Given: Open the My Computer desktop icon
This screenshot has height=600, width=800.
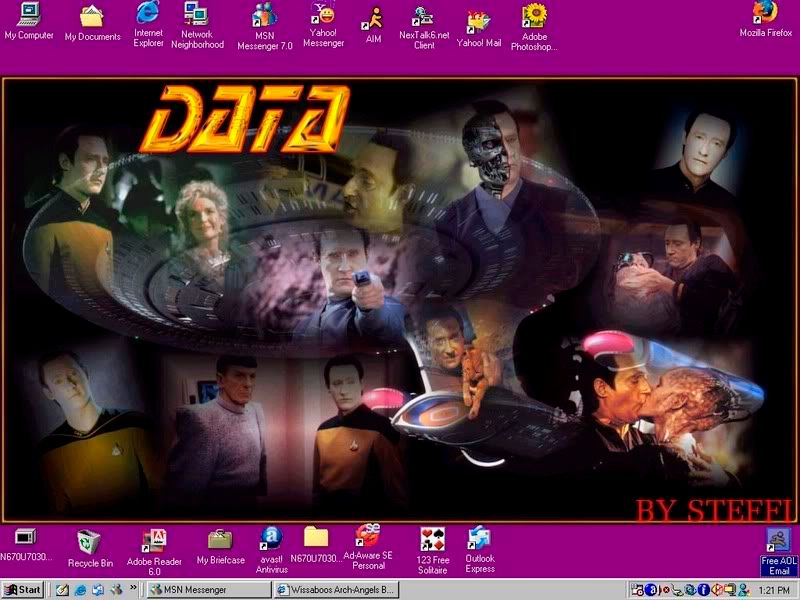Looking at the screenshot, I should [x=29, y=16].
